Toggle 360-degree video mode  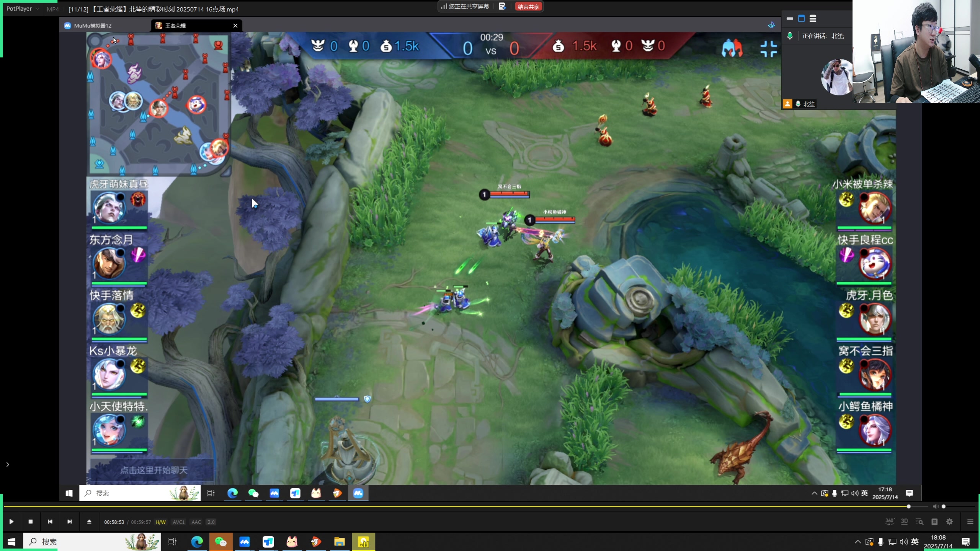coord(889,522)
